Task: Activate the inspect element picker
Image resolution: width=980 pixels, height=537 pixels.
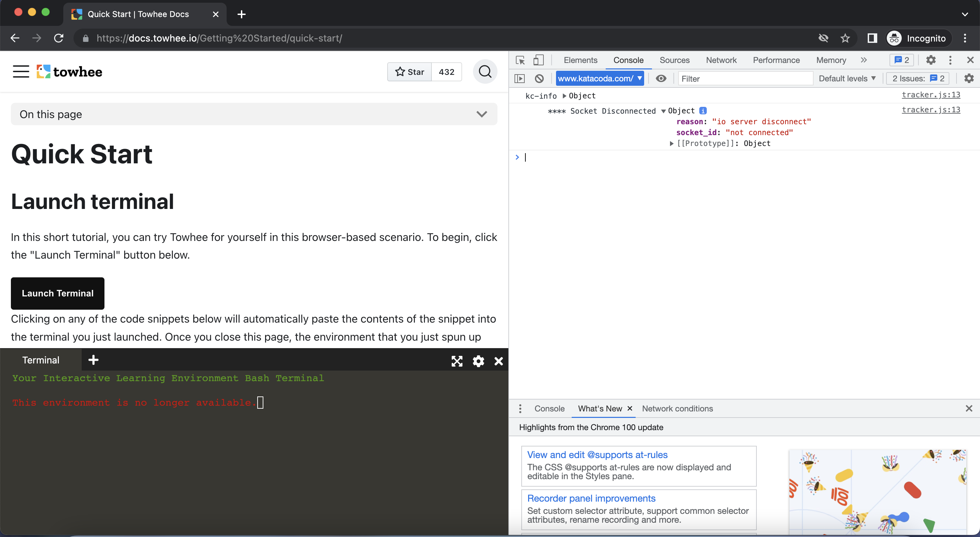Action: [520, 60]
